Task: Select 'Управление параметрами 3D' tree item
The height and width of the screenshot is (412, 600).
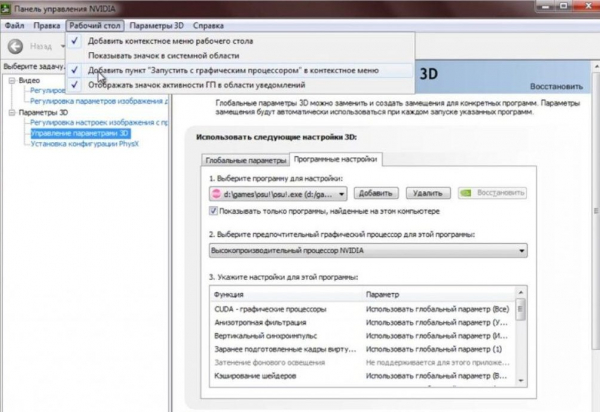Action: (x=80, y=133)
